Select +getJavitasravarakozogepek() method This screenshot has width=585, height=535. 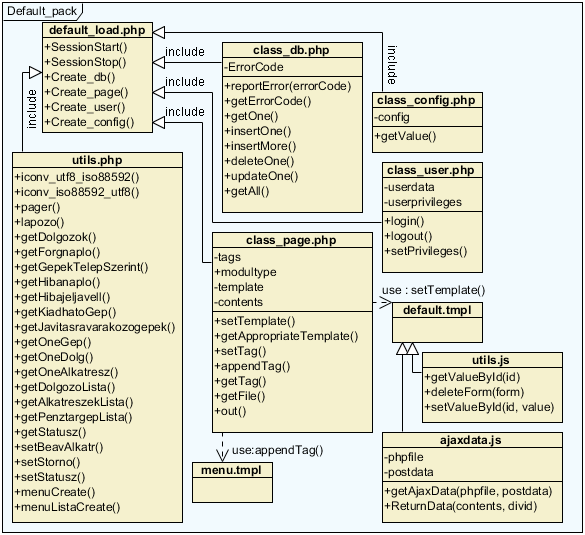pos(95,327)
